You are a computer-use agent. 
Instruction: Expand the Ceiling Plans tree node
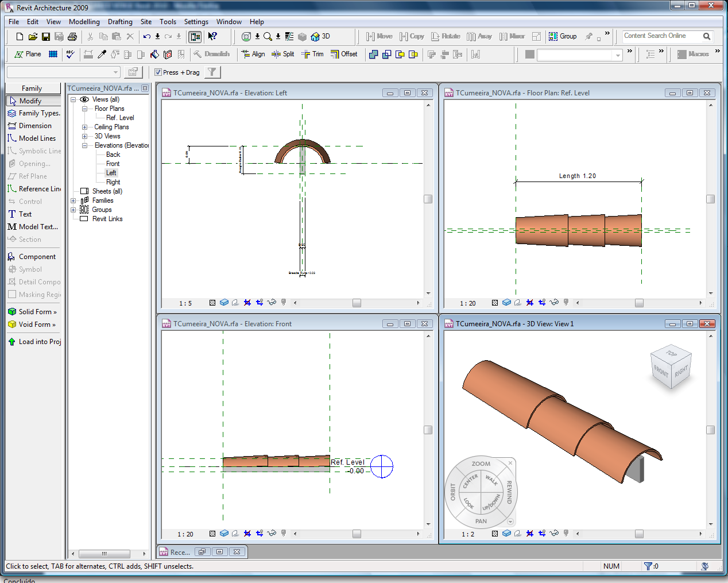pos(84,127)
